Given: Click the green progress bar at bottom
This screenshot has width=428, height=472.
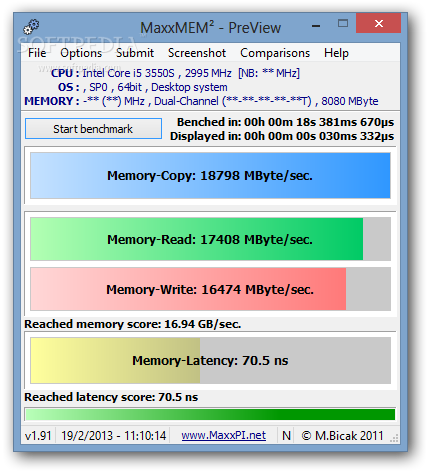Looking at the screenshot, I should click(x=210, y=414).
